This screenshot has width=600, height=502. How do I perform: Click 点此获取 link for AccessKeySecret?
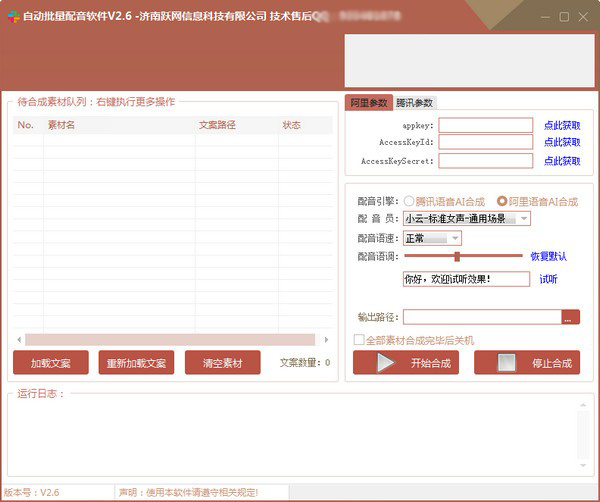pyautogui.click(x=562, y=161)
